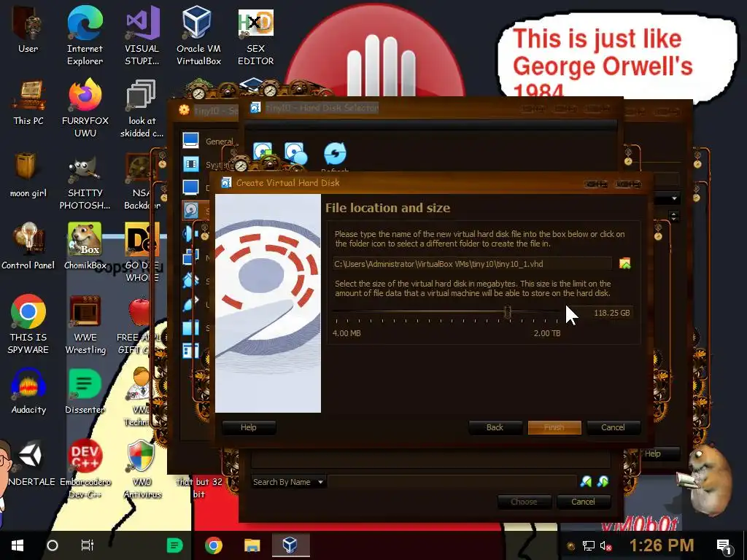Viewport: 747px width, 560px height.
Task: Open THIS IS SPYWARE Chrome shortcut
Action: click(x=28, y=324)
